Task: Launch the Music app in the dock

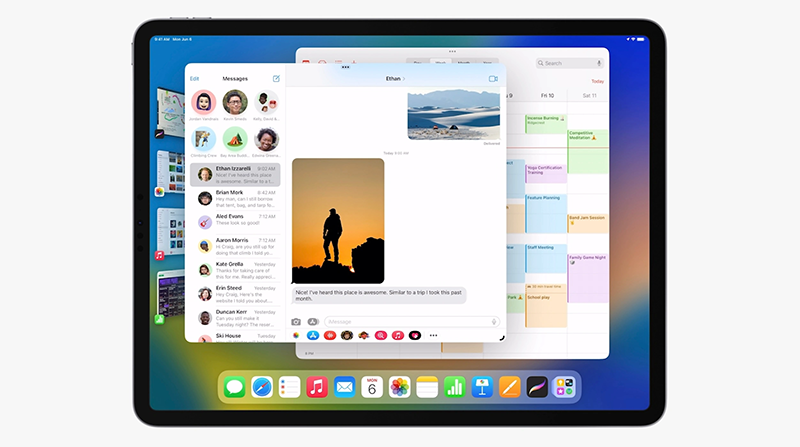Action: click(317, 387)
